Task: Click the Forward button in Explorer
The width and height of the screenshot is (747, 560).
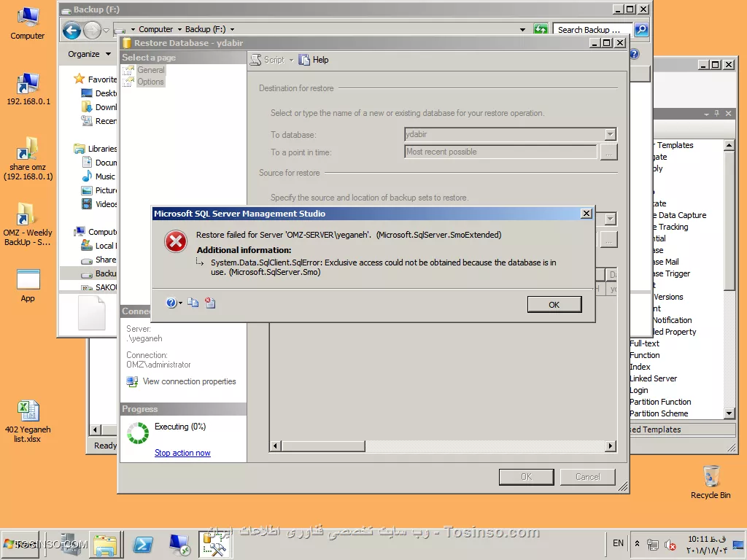Action: pyautogui.click(x=92, y=31)
